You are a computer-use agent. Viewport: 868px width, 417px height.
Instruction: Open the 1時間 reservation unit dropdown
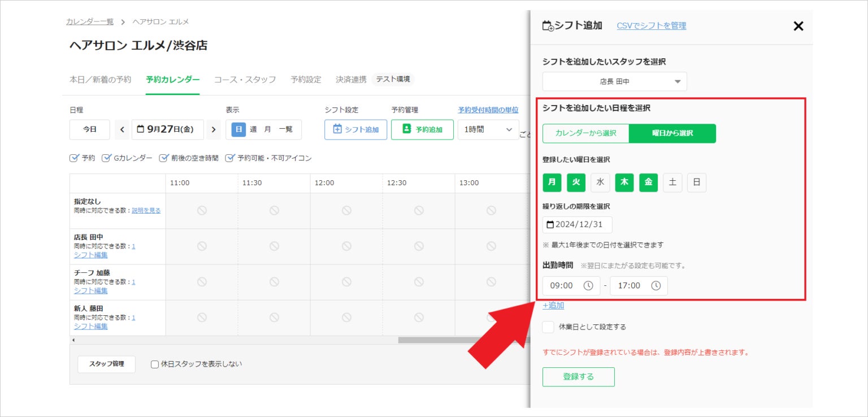[x=488, y=129]
